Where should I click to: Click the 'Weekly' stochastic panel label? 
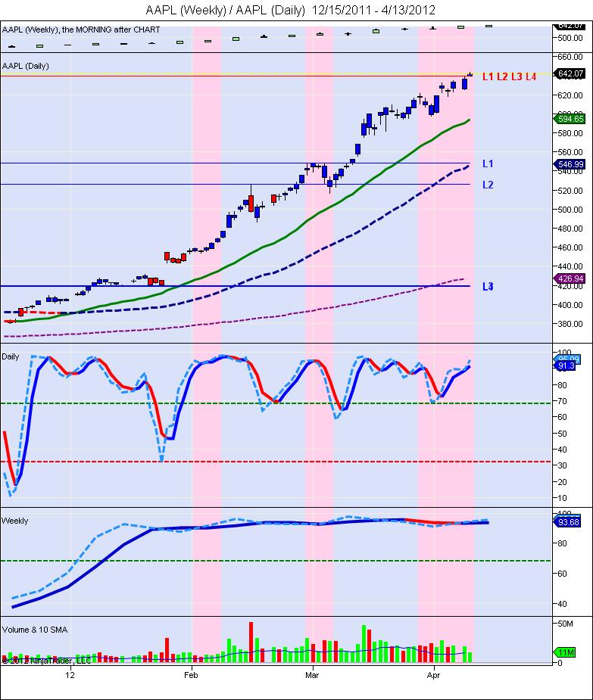pyautogui.click(x=14, y=521)
